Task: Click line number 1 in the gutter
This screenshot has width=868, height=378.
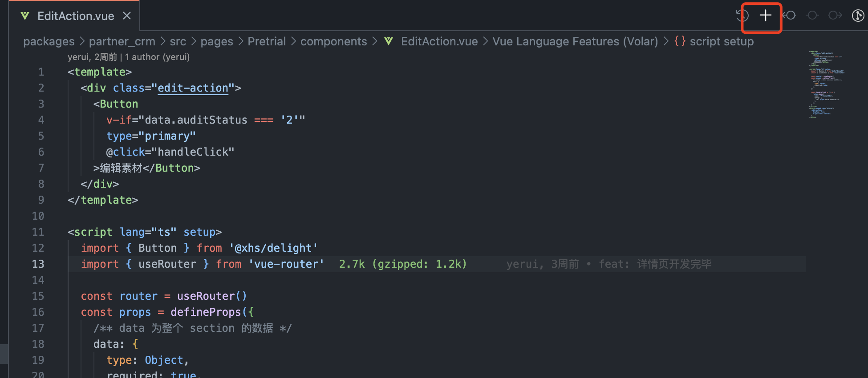Action: click(x=41, y=72)
